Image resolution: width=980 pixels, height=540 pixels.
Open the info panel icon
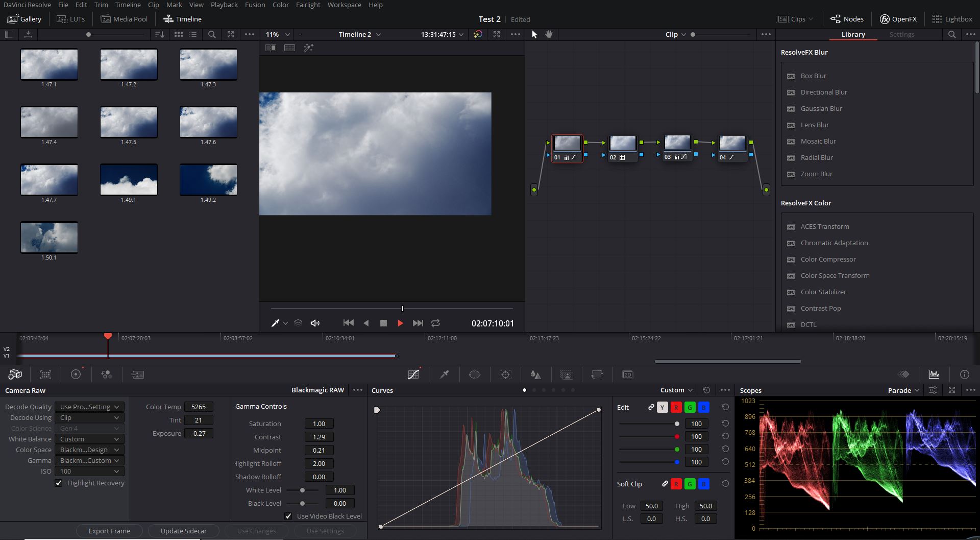(x=965, y=374)
